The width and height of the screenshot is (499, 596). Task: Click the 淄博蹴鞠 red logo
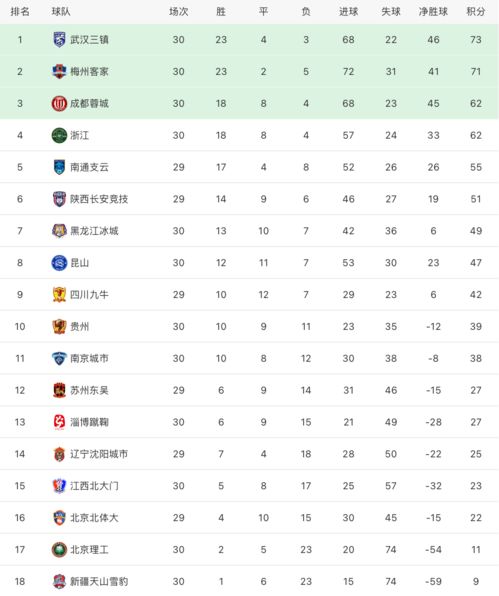point(59,422)
